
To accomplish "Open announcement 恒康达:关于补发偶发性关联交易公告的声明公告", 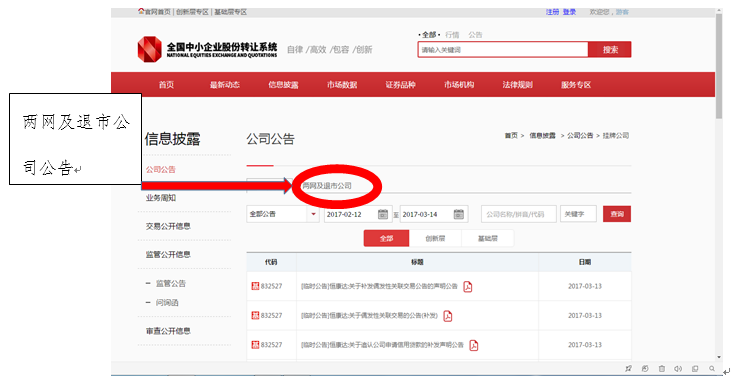I will point(379,286).
